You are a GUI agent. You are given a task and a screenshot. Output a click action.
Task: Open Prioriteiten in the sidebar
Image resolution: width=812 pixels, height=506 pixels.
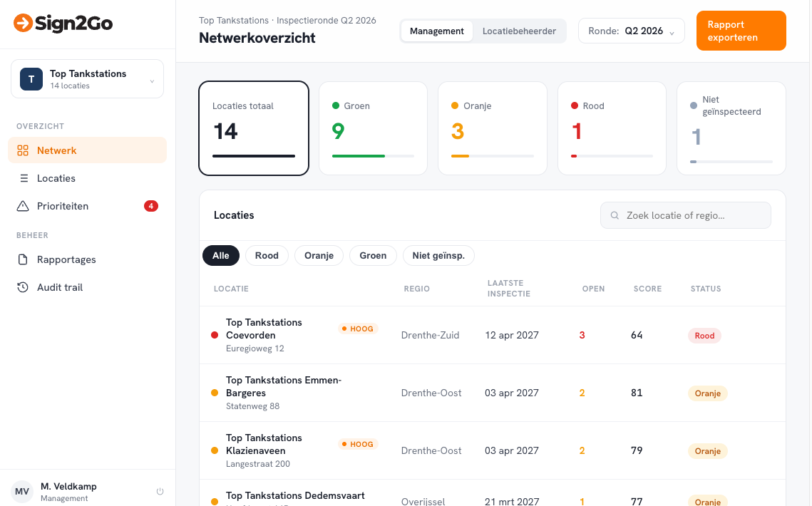tap(88, 206)
